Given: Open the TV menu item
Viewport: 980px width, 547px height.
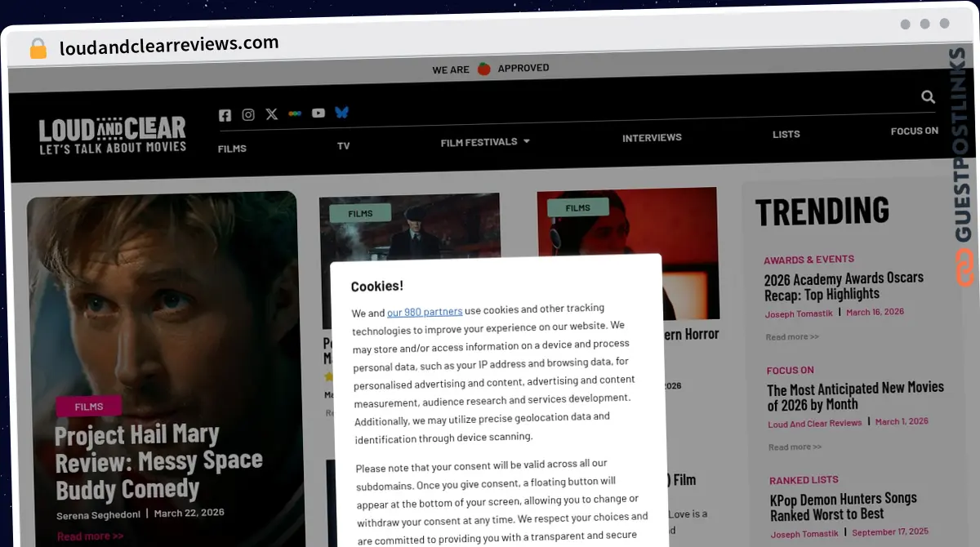Looking at the screenshot, I should pos(344,146).
